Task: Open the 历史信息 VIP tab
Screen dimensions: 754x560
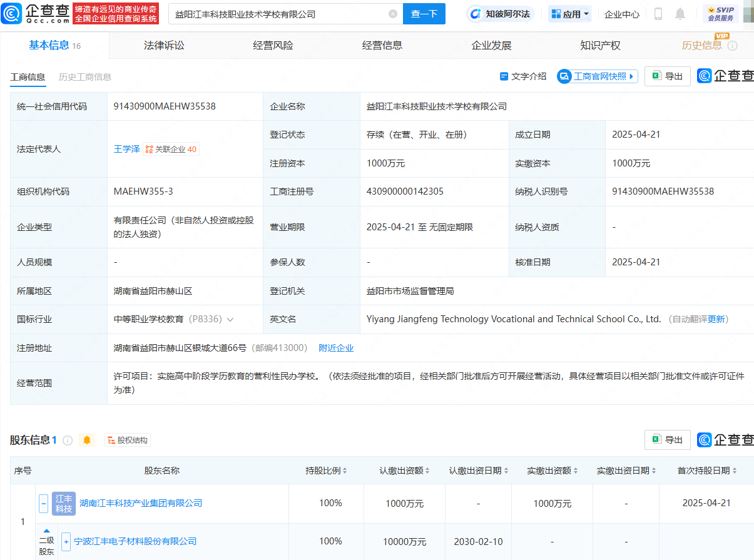Action: click(x=701, y=45)
